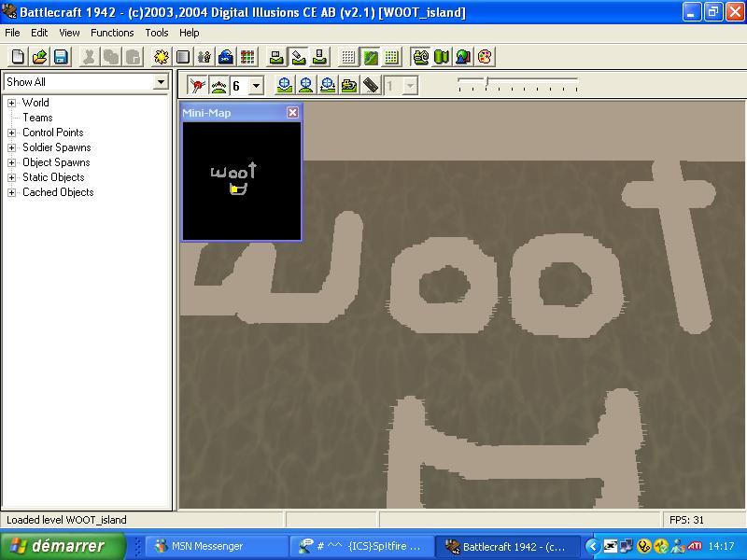Toggle the plain white grid icon
The height and width of the screenshot is (560, 747).
348,57
